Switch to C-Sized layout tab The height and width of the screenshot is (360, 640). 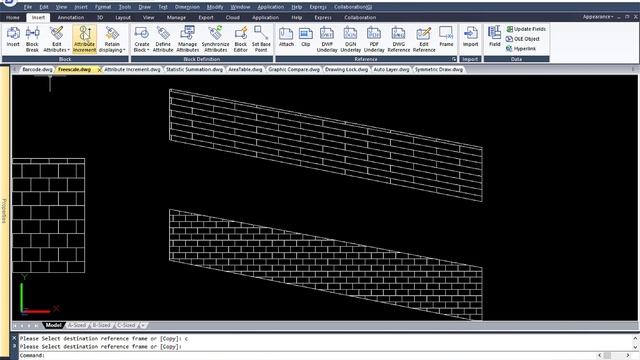click(126, 325)
